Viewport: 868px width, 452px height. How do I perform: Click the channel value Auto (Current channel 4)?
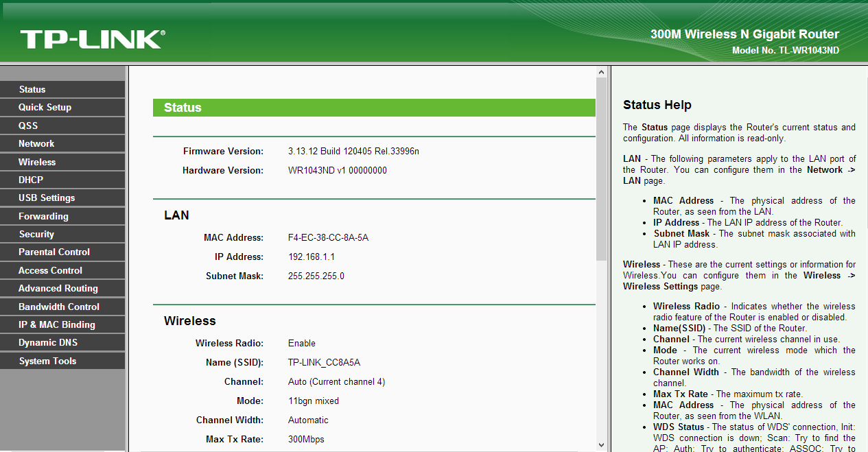[x=337, y=381]
